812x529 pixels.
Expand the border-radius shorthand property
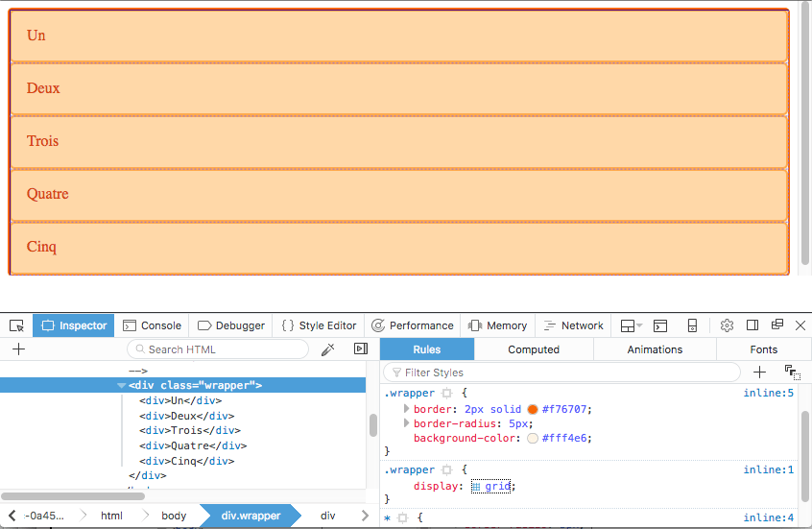pyautogui.click(x=406, y=423)
